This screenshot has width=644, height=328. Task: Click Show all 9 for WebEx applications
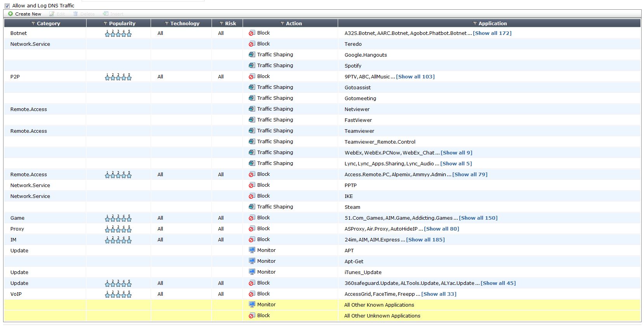pos(457,153)
